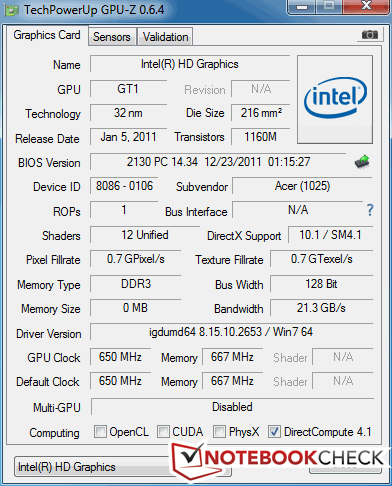Image resolution: width=392 pixels, height=486 pixels.
Task: Click the GPU Clock row Memory 667 MHz field
Action: pyautogui.click(x=232, y=357)
